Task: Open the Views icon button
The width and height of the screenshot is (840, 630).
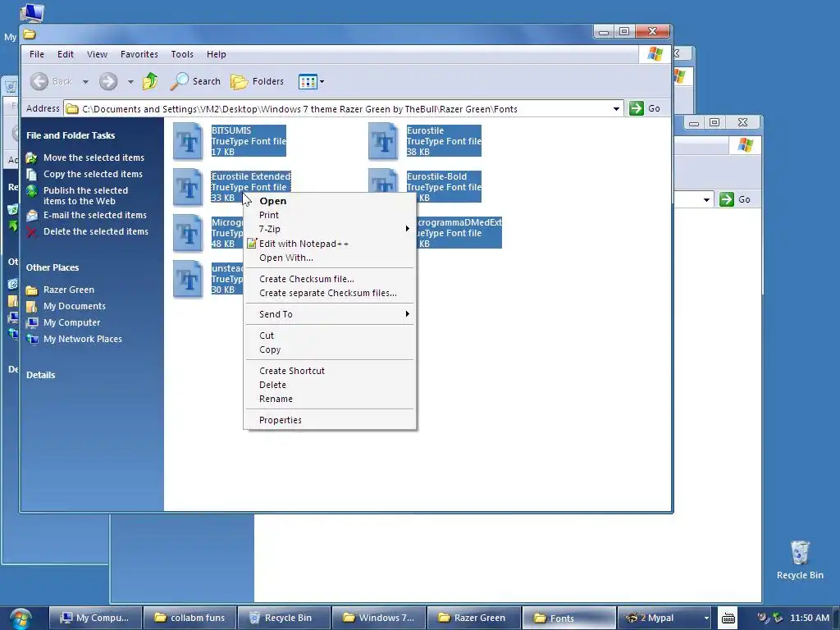Action: (308, 81)
